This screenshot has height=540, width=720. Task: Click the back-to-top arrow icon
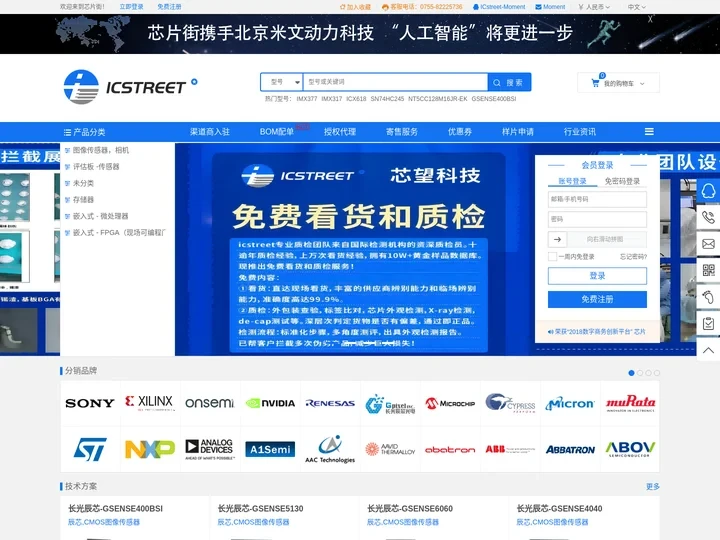708,350
